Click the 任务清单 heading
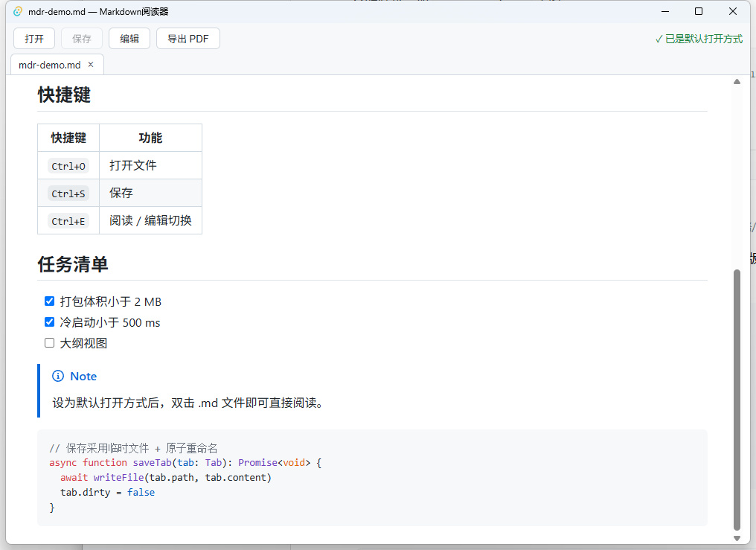 (73, 264)
